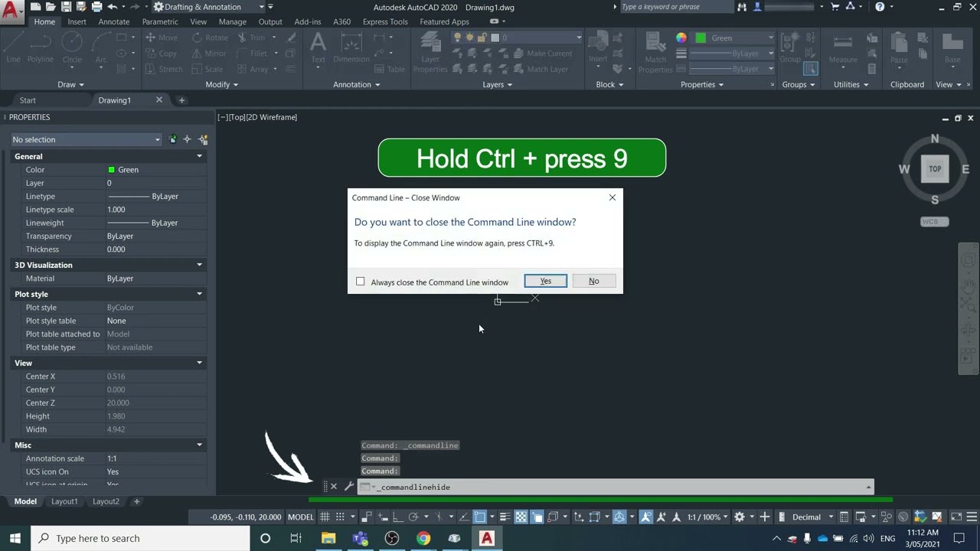
Task: Switch to the Insert ribbon tab
Action: tap(77, 21)
